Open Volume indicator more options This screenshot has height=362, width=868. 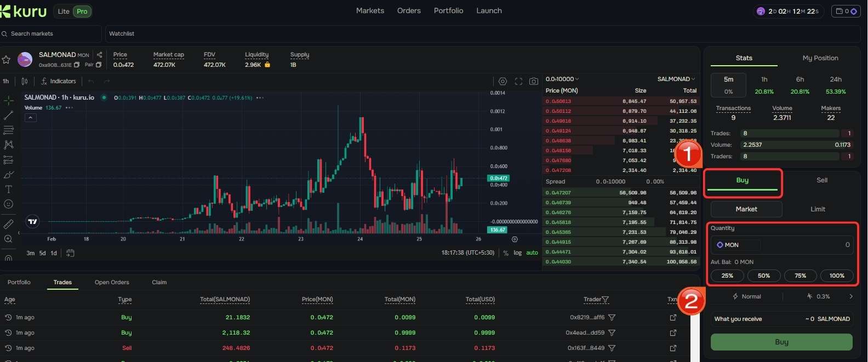[x=69, y=108]
